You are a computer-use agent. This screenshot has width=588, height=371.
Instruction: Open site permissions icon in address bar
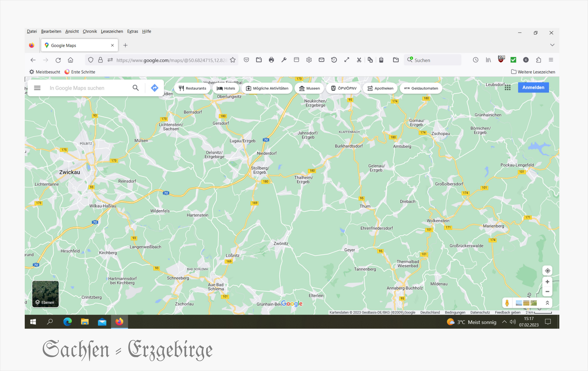pyautogui.click(x=110, y=60)
